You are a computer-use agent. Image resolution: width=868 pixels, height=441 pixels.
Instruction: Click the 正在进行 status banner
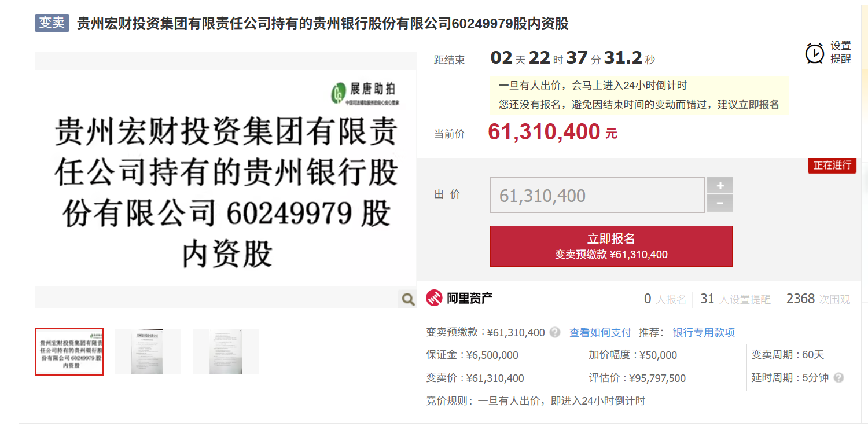point(832,166)
